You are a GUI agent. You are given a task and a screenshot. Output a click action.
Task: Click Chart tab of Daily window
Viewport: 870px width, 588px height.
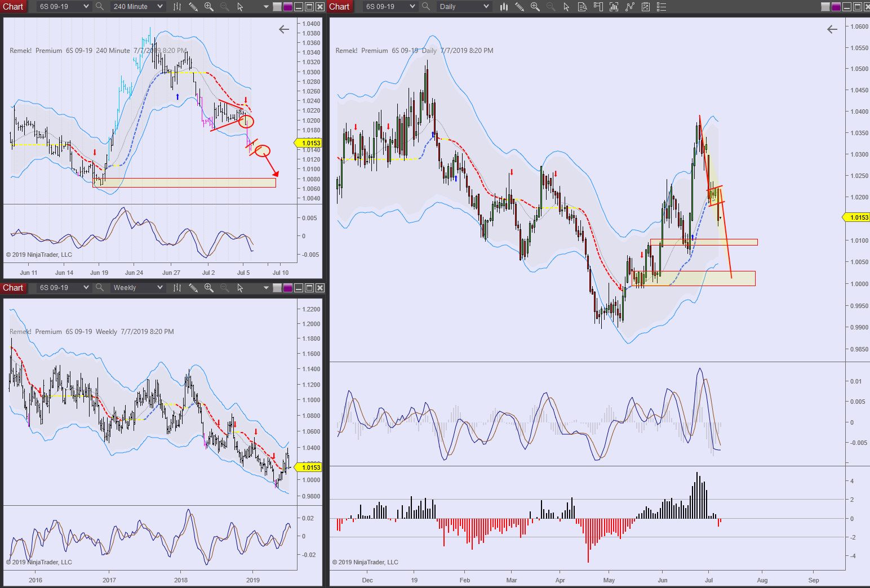click(339, 7)
